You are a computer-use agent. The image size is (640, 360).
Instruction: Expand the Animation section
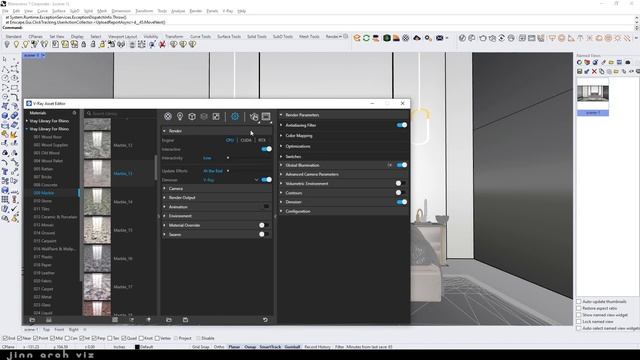click(x=216, y=207)
